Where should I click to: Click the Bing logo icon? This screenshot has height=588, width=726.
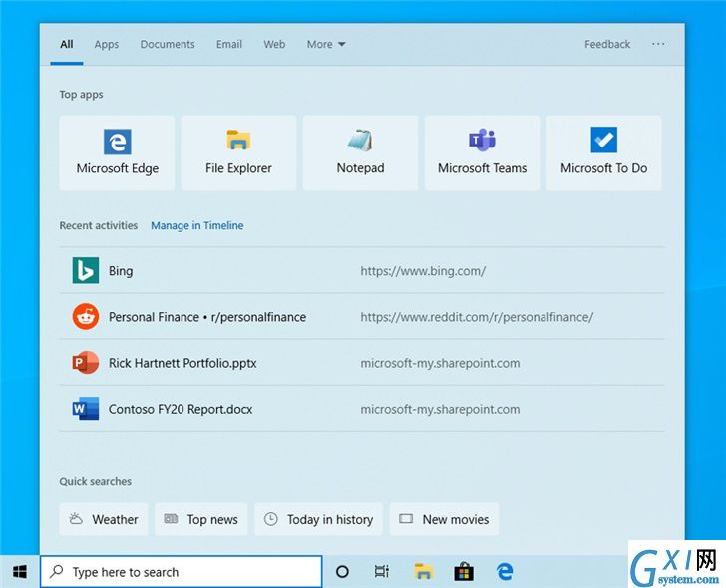(x=86, y=270)
